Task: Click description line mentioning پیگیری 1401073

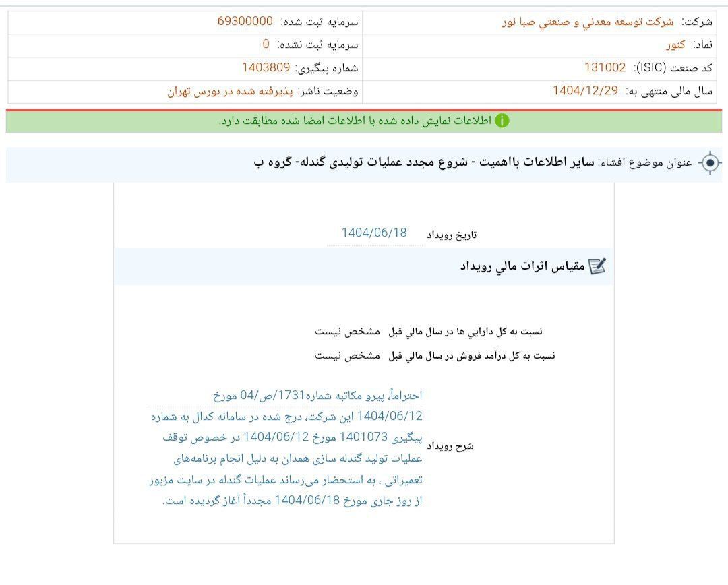Action: (x=293, y=437)
